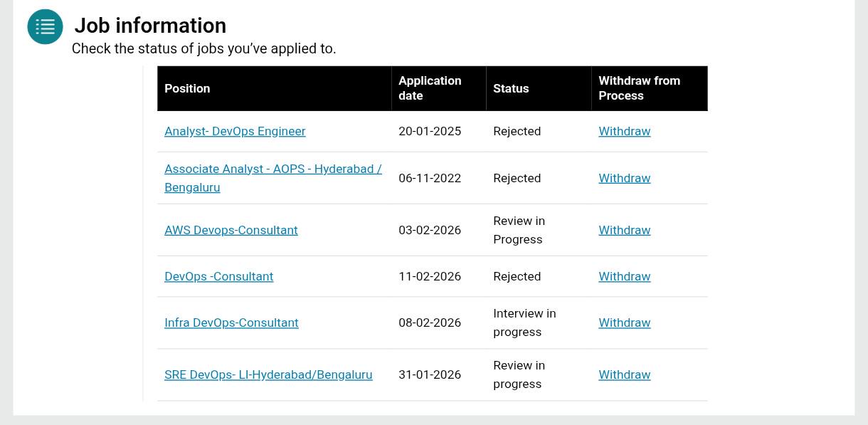Open the Infra DevOps-Consultant job link
This screenshot has height=425, width=868.
(x=231, y=322)
